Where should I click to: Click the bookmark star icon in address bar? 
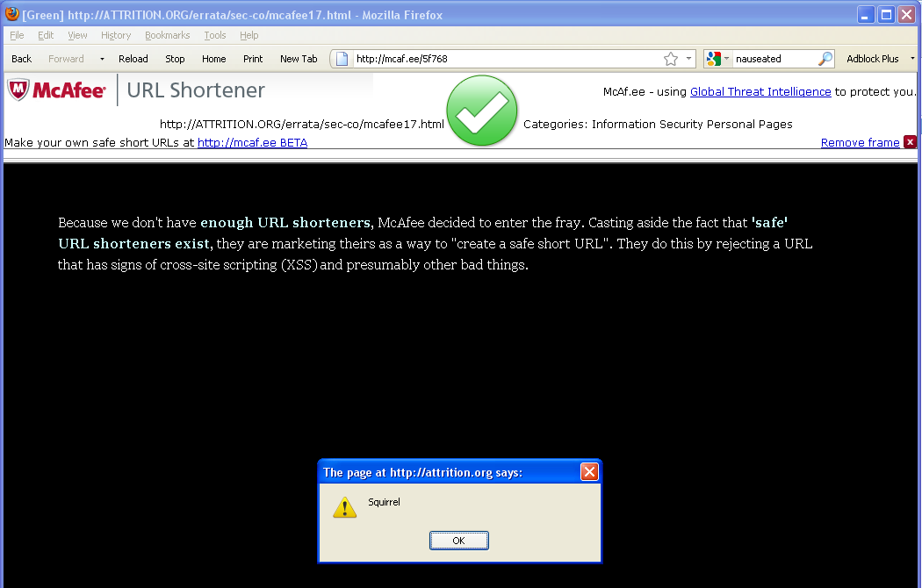point(671,59)
